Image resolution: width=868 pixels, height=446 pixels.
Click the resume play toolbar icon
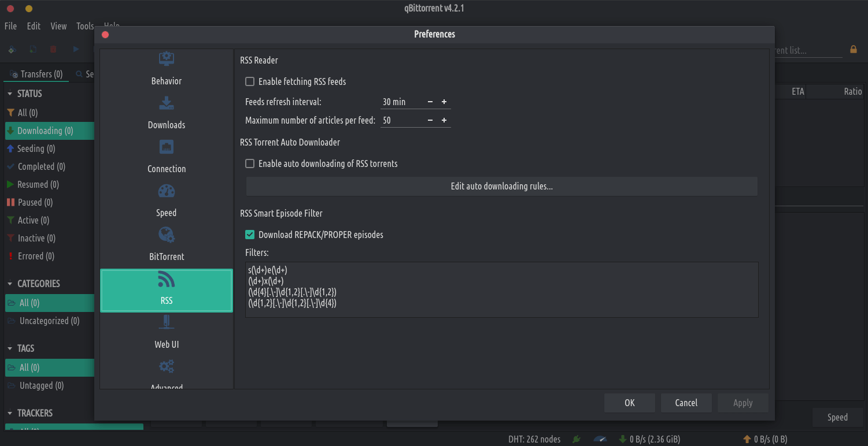(x=76, y=50)
